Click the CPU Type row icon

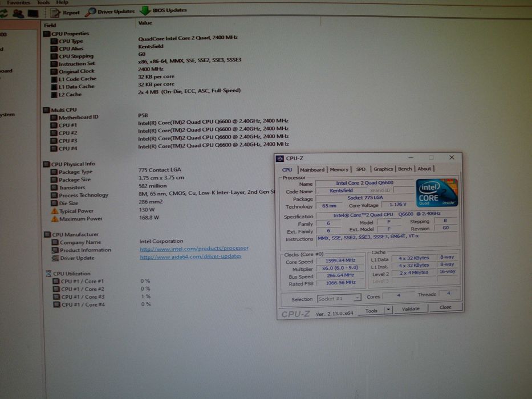point(54,42)
